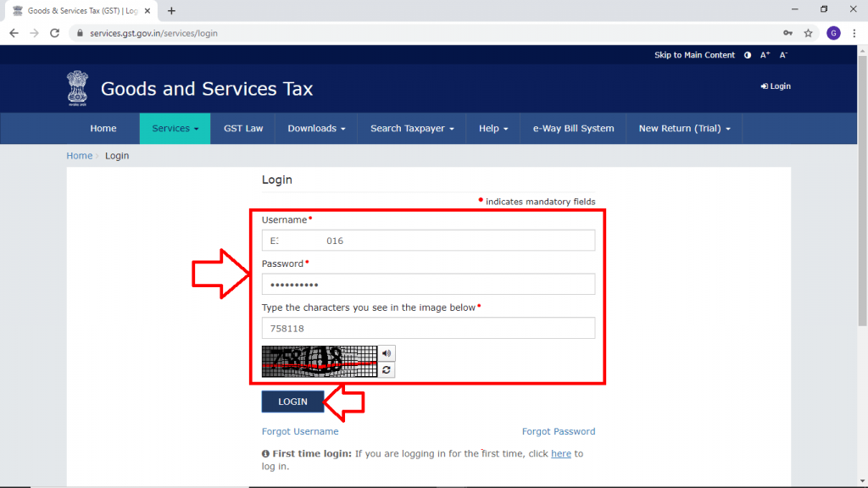Click into the Username field
Screen dimensions: 868x488
click(x=428, y=241)
